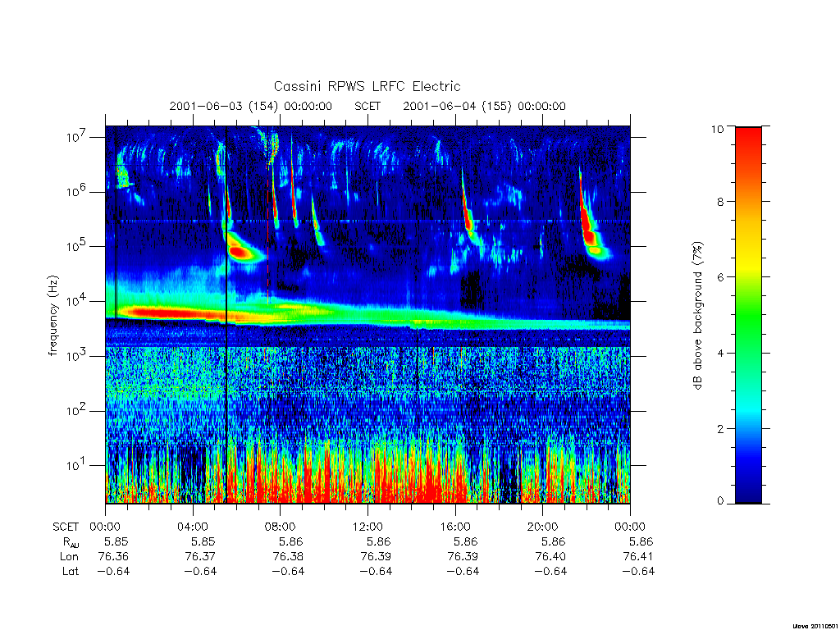Click the colorbar tick label '8'
The width and height of the screenshot is (840, 630).
(720, 202)
